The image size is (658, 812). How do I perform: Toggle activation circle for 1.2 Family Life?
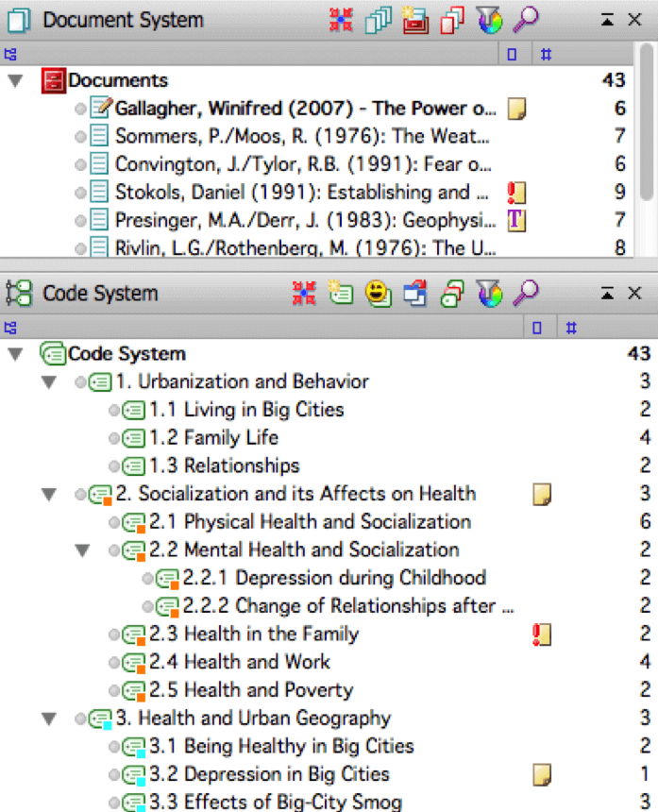point(114,438)
